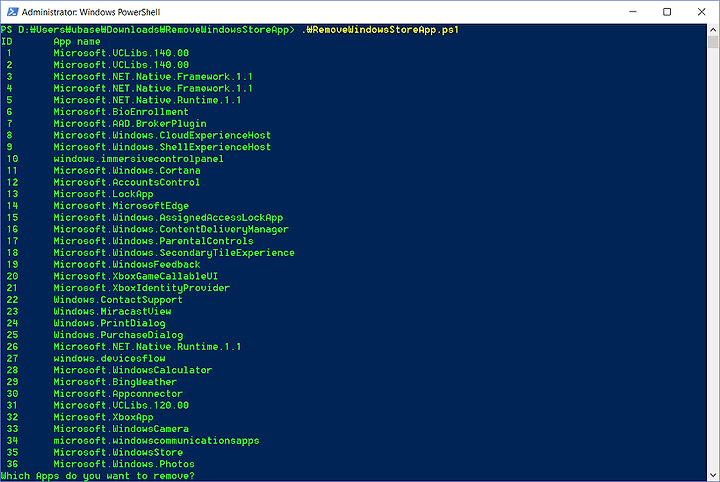Image resolution: width=720 pixels, height=482 pixels.
Task: Click the Windows.MiracastView entry
Action: [x=112, y=312]
